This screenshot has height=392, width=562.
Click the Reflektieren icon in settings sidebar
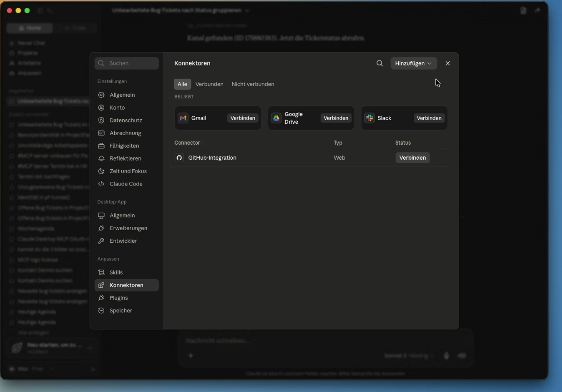coord(101,159)
